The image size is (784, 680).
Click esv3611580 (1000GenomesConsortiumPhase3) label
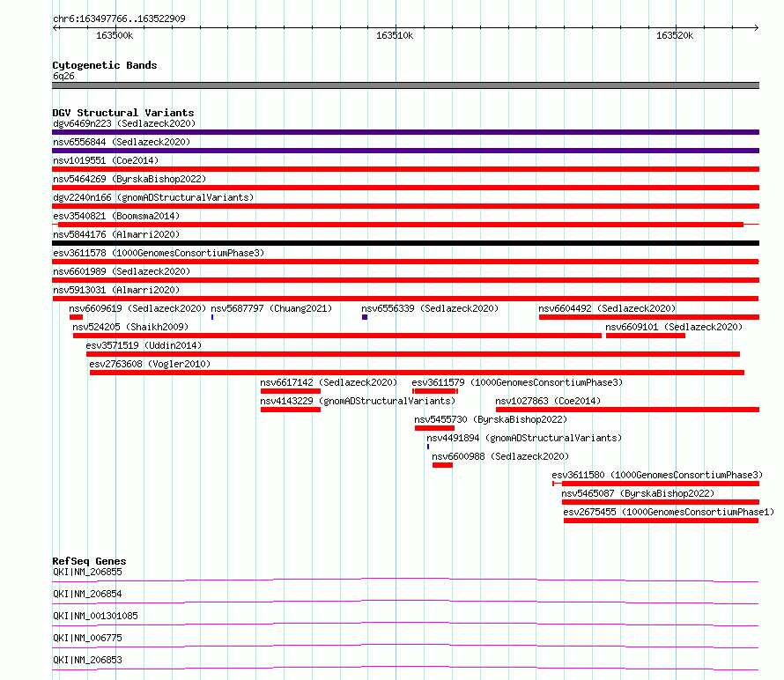click(x=657, y=475)
